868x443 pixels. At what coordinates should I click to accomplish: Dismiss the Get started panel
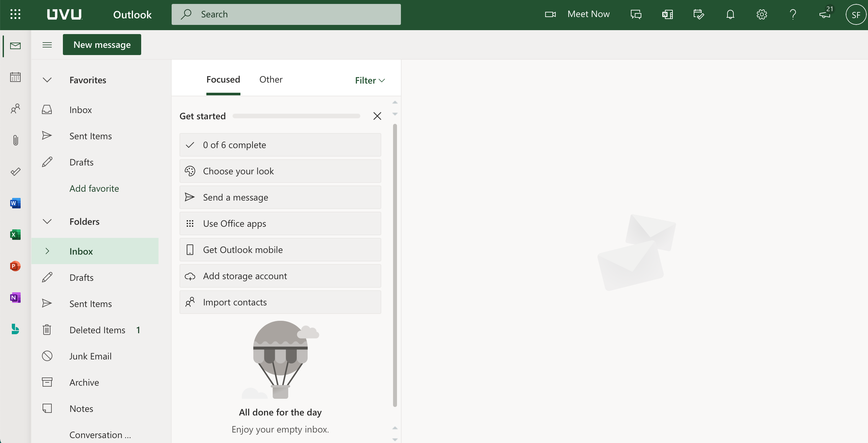click(x=377, y=116)
